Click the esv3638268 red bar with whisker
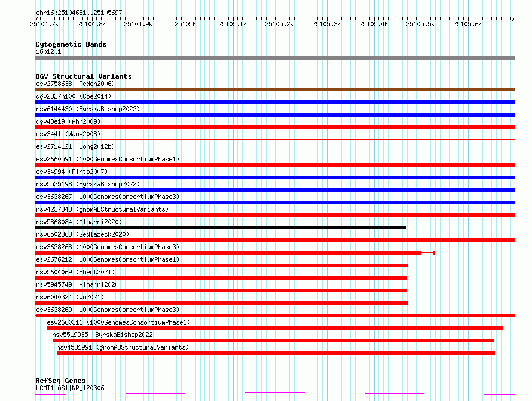 click(235, 253)
